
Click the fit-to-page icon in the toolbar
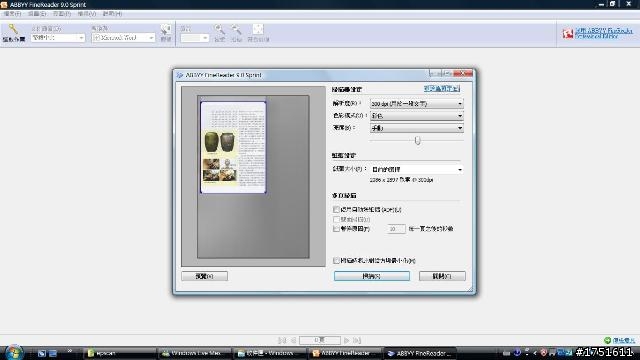pyautogui.click(x=258, y=29)
